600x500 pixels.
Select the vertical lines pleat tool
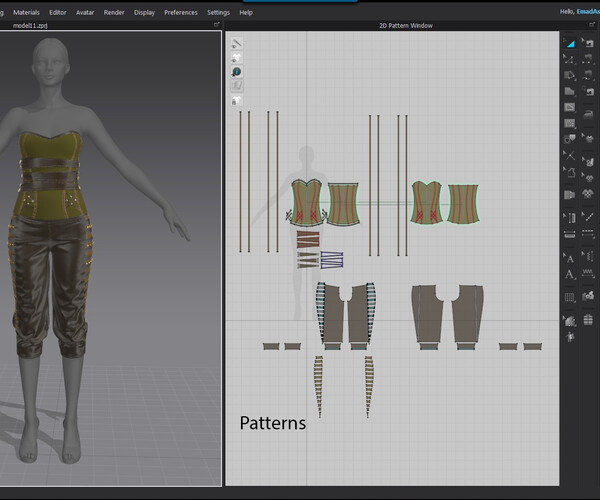569,297
